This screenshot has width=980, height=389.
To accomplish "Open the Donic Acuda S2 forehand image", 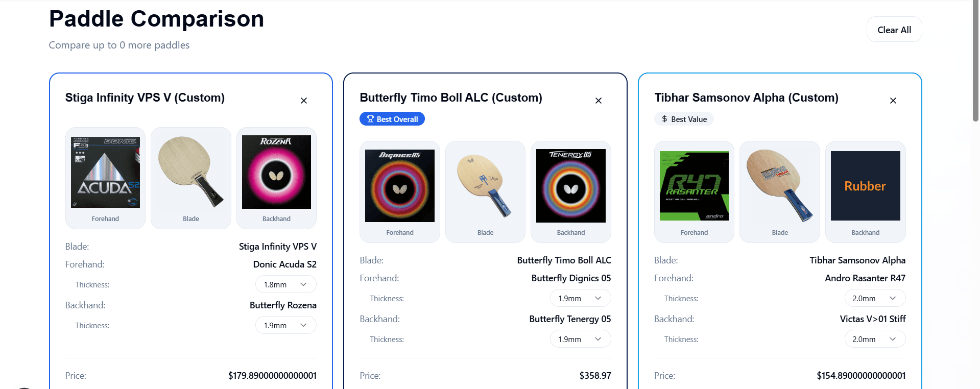I will pyautogui.click(x=105, y=172).
